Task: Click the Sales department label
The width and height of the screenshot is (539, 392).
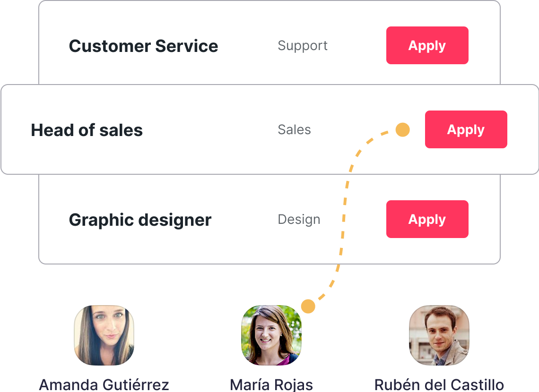Action: pyautogui.click(x=294, y=130)
